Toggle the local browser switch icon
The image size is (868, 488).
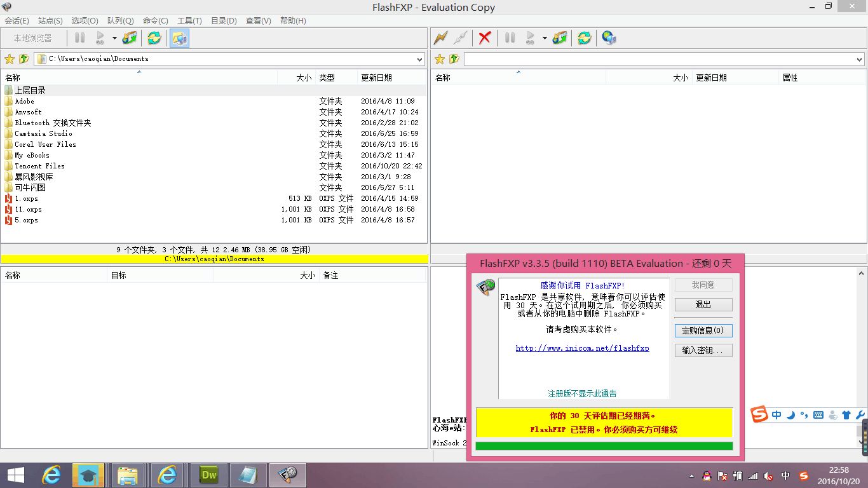coord(180,38)
